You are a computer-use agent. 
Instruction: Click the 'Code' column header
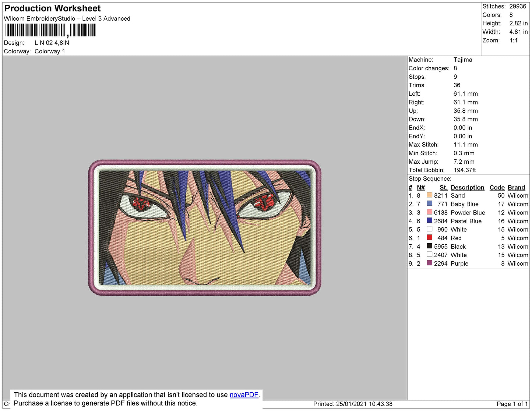click(497, 187)
